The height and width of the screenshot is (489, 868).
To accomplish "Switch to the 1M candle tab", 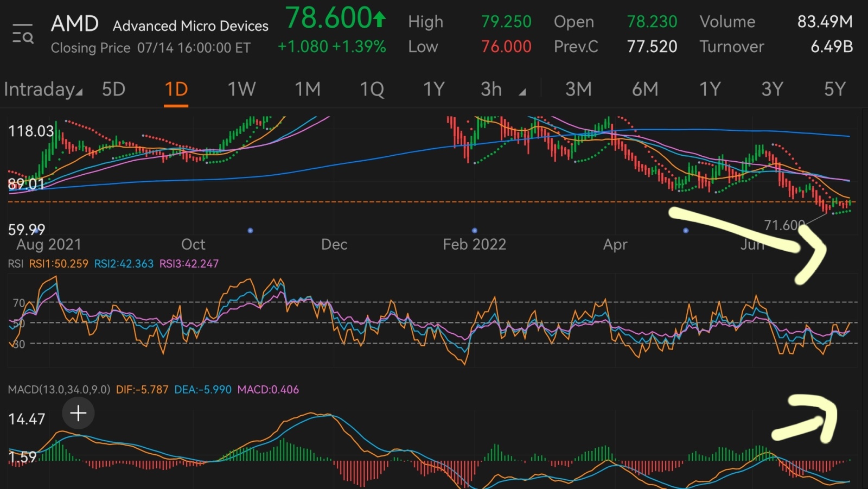I will (308, 89).
